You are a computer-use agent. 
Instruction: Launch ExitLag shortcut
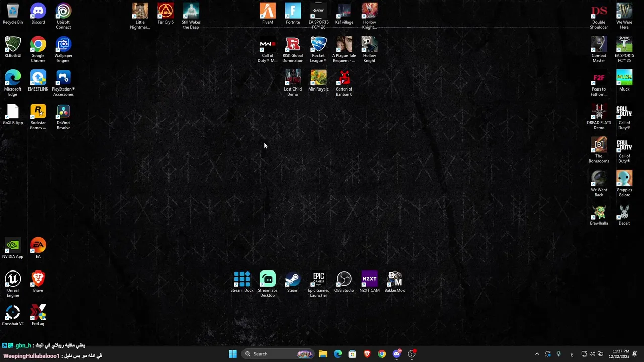point(38,316)
